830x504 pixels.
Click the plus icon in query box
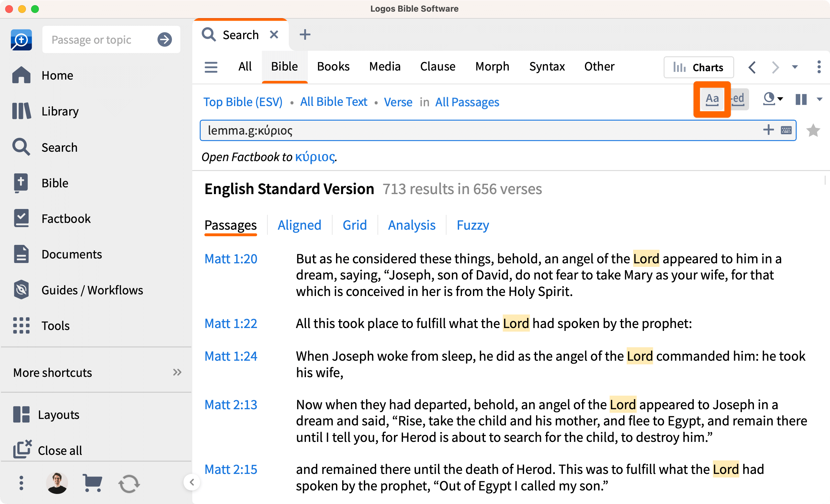[x=768, y=130]
